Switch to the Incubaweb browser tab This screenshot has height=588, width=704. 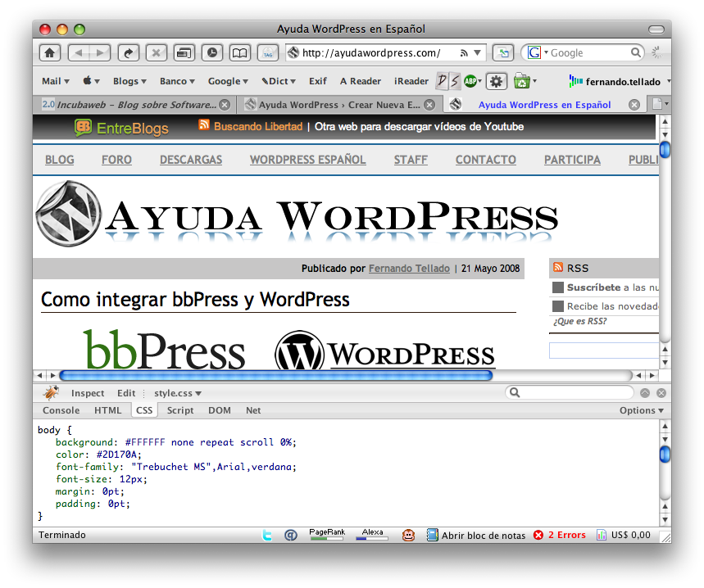(135, 105)
